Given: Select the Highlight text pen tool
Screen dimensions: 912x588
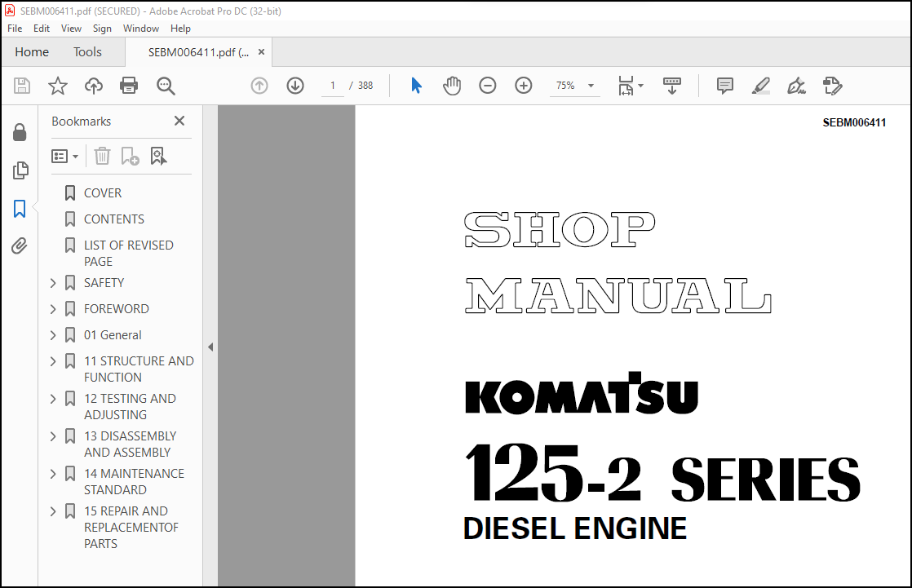Looking at the screenshot, I should point(761,86).
